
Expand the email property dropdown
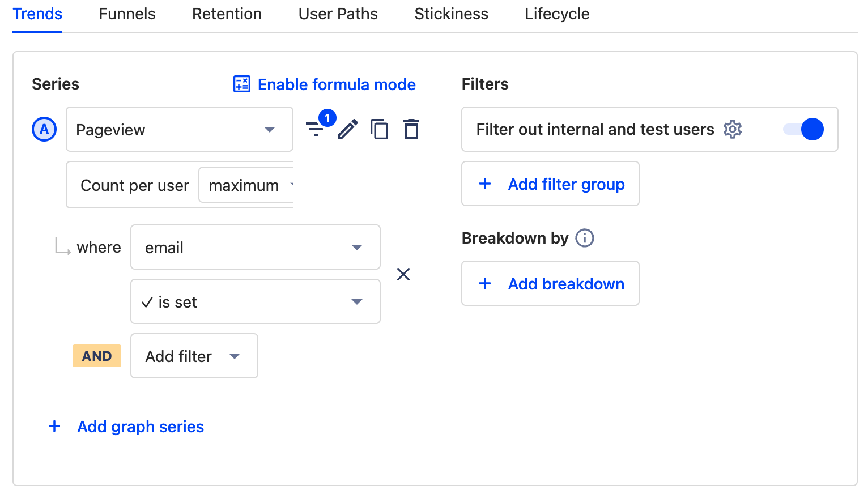click(x=357, y=247)
